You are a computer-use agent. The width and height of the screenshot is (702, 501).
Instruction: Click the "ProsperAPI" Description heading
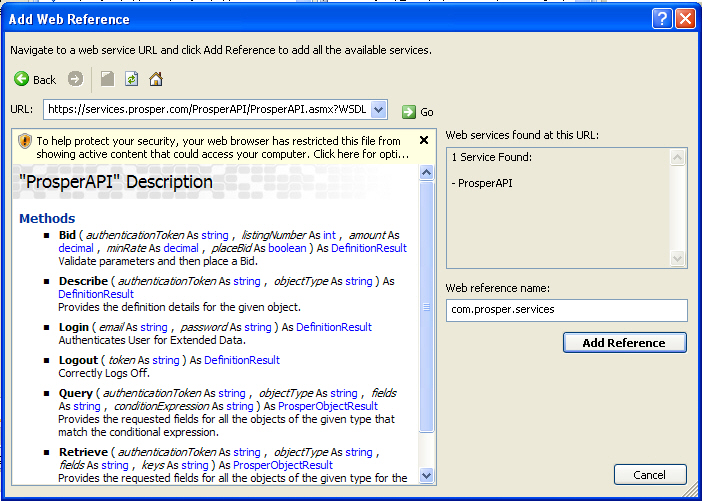click(x=116, y=182)
